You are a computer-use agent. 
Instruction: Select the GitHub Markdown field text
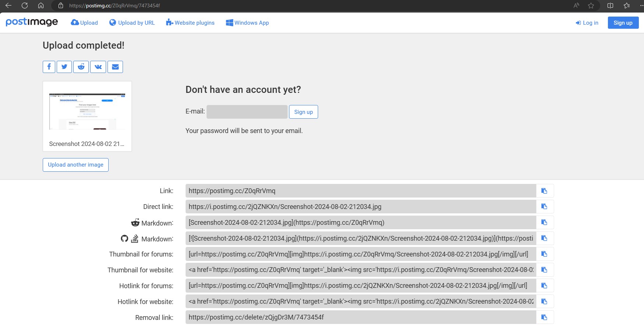tap(361, 238)
